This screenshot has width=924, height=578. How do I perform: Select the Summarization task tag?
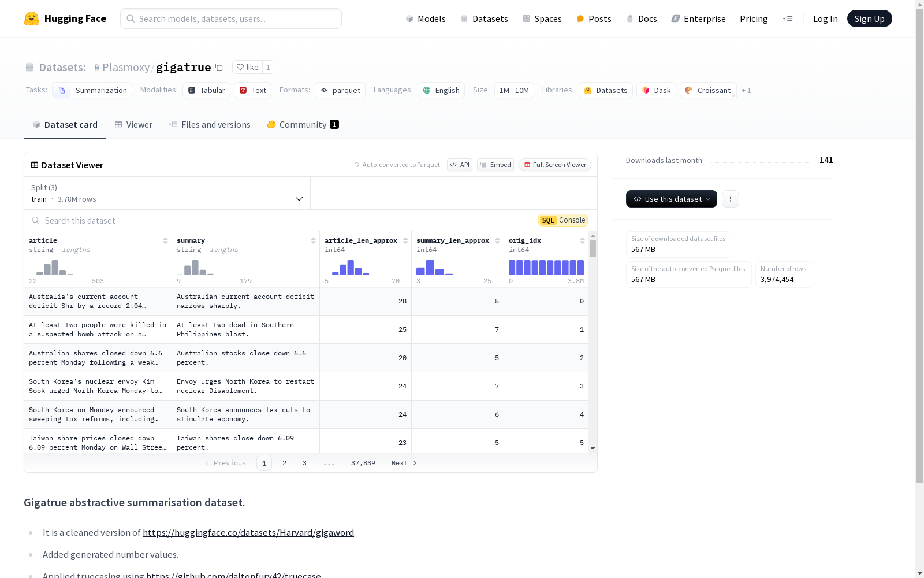[x=92, y=90]
